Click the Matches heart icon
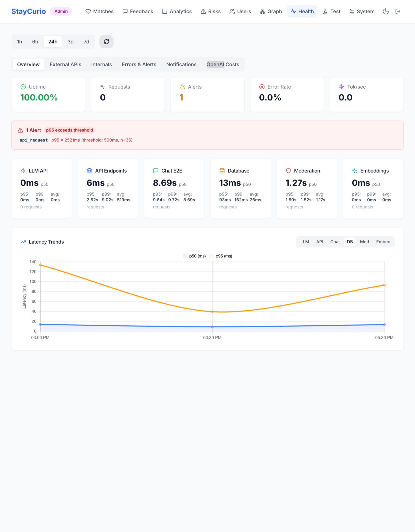 (x=88, y=12)
